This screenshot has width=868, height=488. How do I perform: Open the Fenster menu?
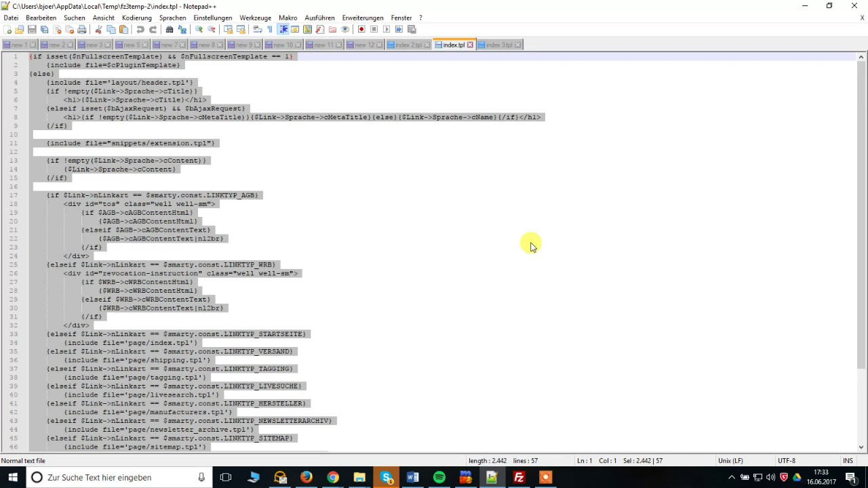point(401,18)
